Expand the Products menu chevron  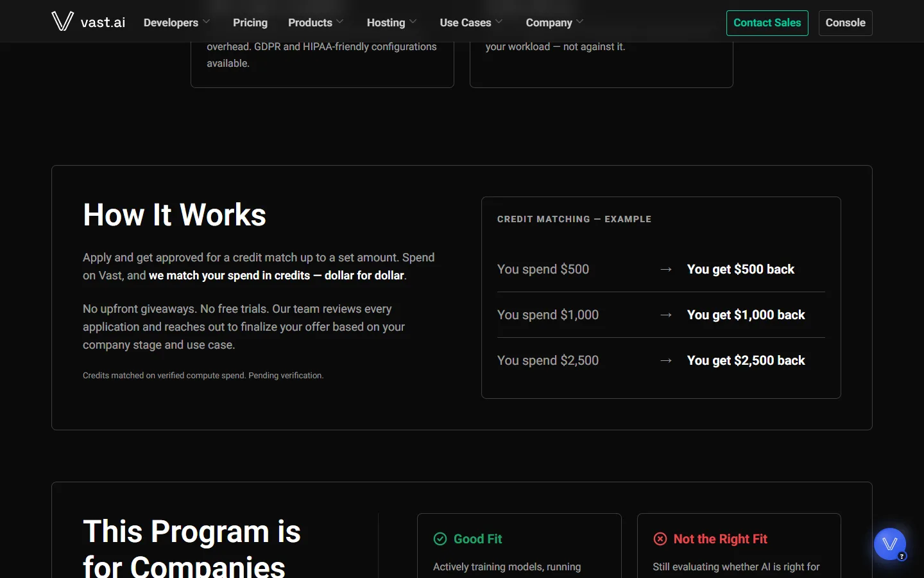[x=340, y=22]
